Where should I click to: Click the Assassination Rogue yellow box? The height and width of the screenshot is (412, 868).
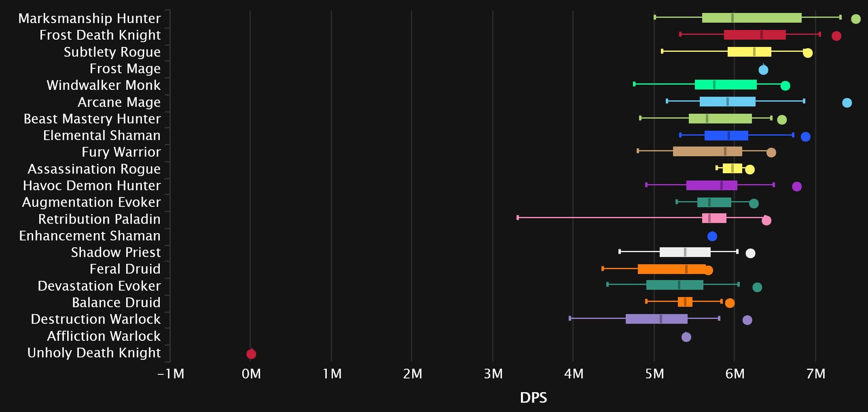coord(733,168)
